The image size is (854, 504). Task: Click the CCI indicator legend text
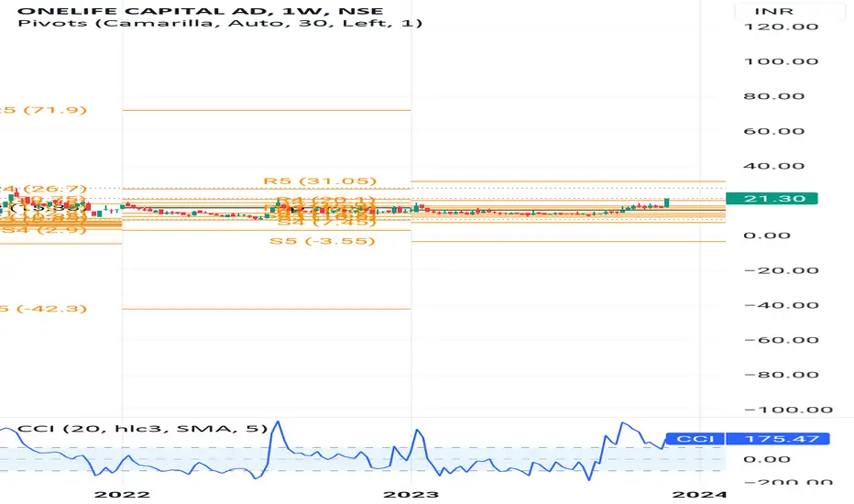(x=143, y=428)
